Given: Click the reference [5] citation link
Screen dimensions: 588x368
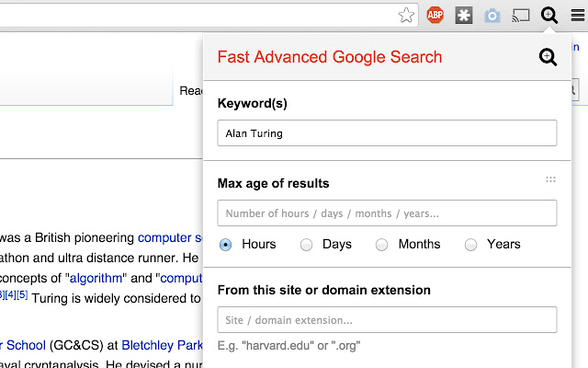Looking at the screenshot, I should [x=22, y=294].
